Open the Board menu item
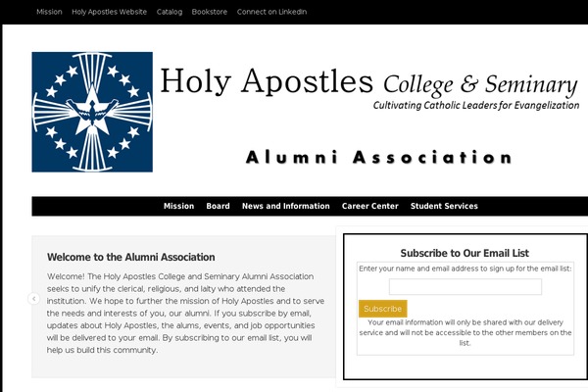Viewport: 588px width, 392px height. coord(218,206)
